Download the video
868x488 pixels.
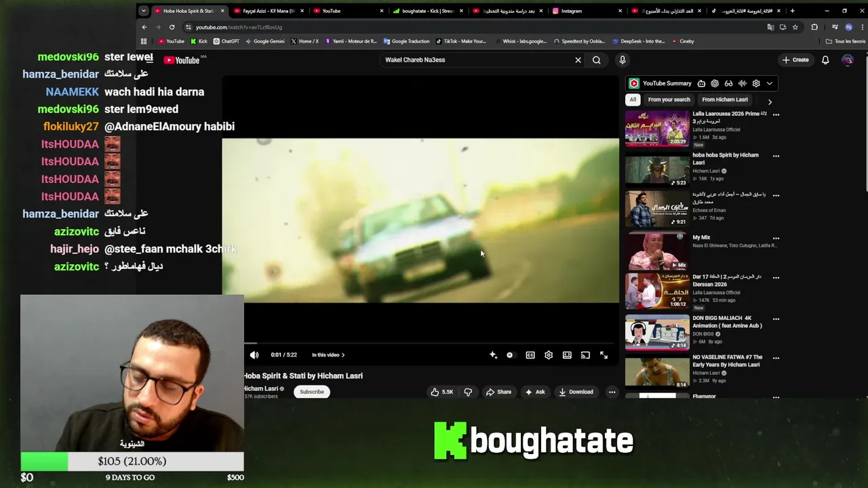click(576, 392)
